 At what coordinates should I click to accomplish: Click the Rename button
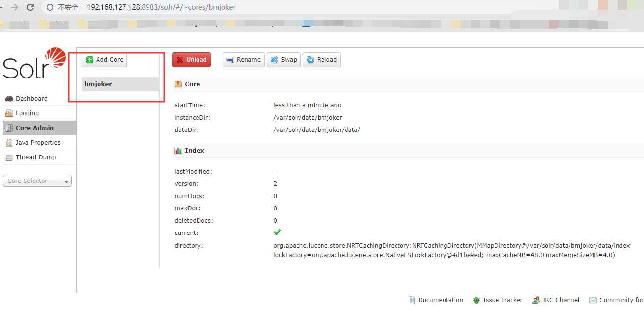click(x=244, y=60)
